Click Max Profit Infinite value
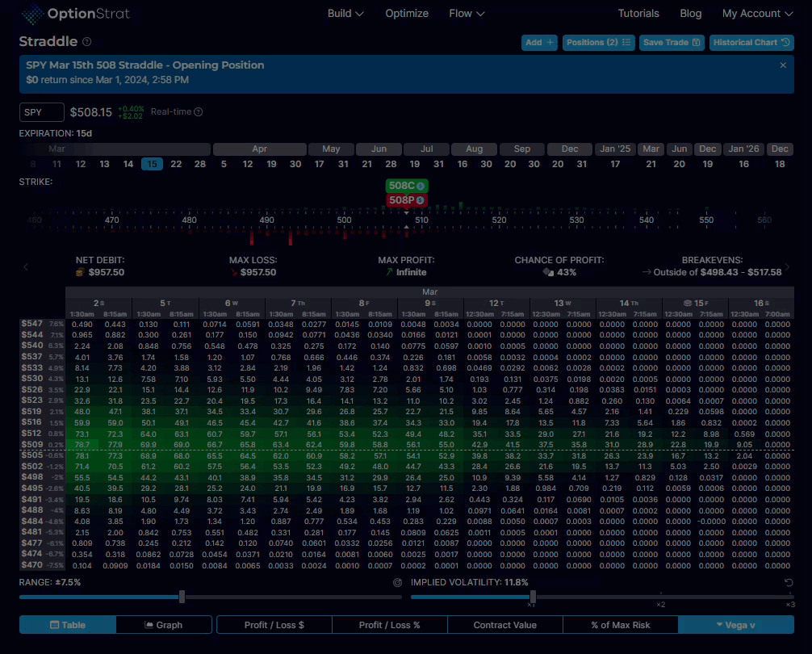The image size is (812, 654). pyautogui.click(x=411, y=272)
